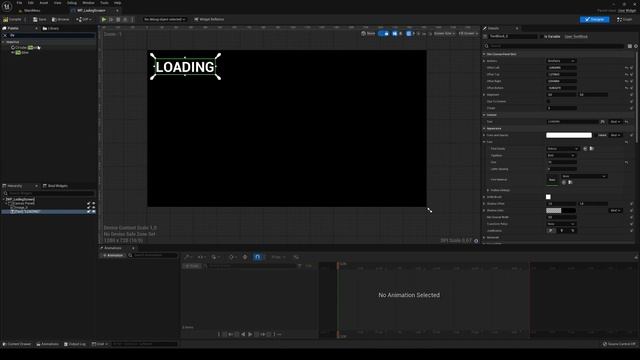Open the debug object selector dropdown
Viewport: 640px width, 360px height.
(164, 19)
